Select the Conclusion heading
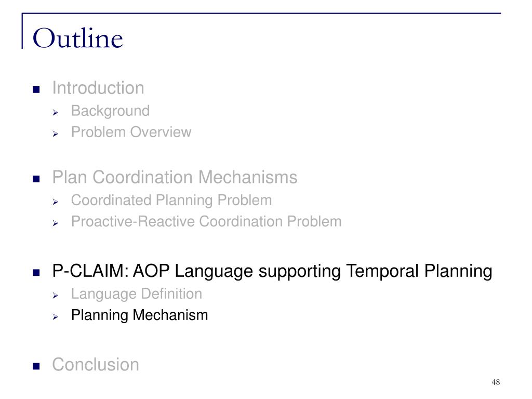The width and height of the screenshot is (532, 399). [96, 365]
